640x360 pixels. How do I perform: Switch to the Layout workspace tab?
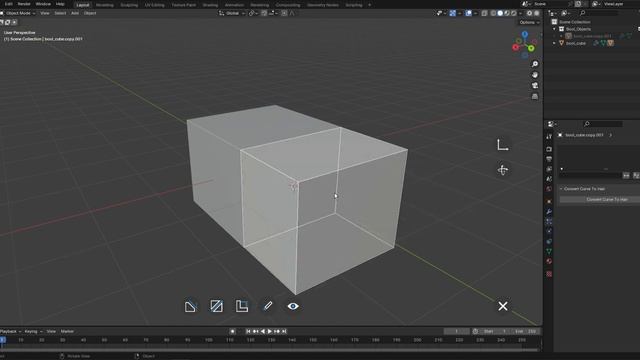(83, 5)
